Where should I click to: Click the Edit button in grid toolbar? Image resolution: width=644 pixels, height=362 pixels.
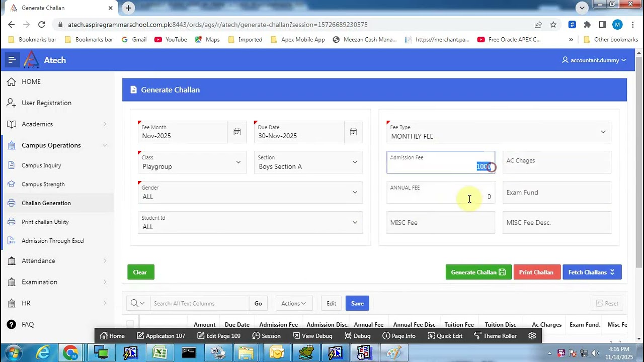pyautogui.click(x=331, y=303)
